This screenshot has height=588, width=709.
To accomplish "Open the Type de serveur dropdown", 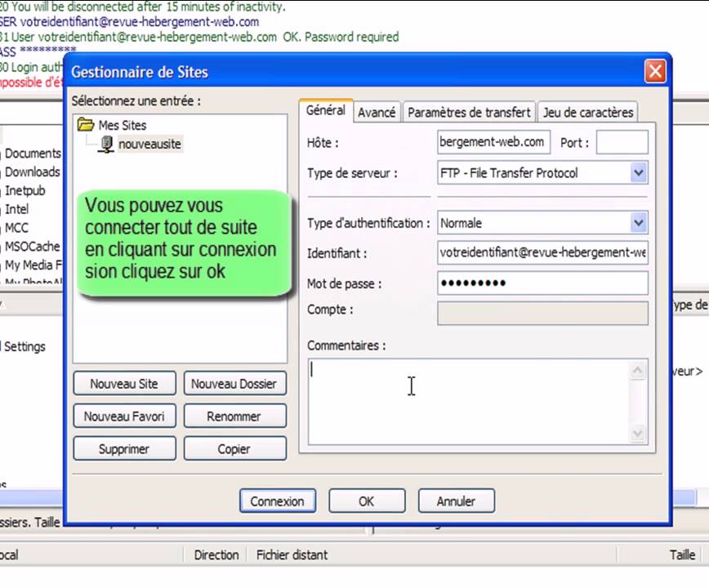I will (x=639, y=172).
